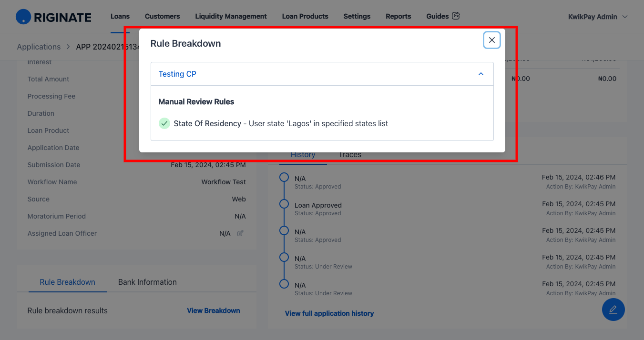Open the Liquidity Management menu
The width and height of the screenshot is (644, 340).
point(231,16)
